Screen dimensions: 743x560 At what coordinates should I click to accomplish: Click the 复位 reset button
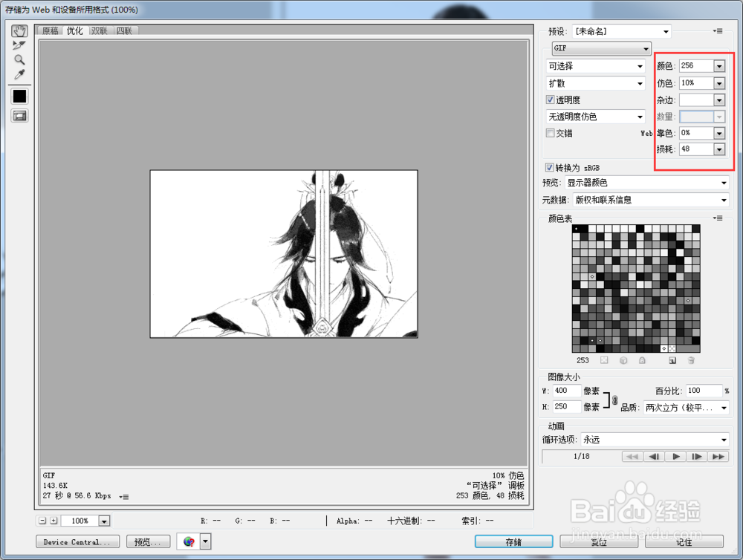599,541
